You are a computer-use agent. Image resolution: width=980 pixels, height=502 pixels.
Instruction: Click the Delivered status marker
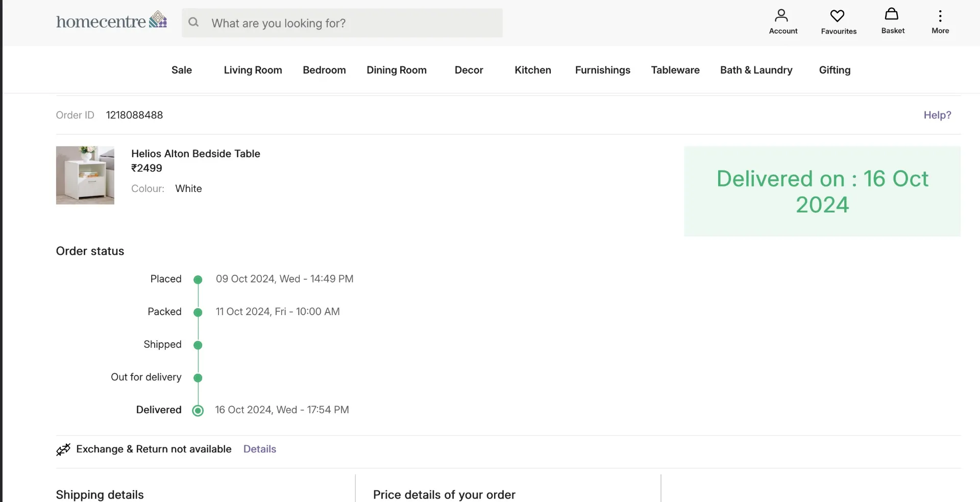pyautogui.click(x=198, y=411)
